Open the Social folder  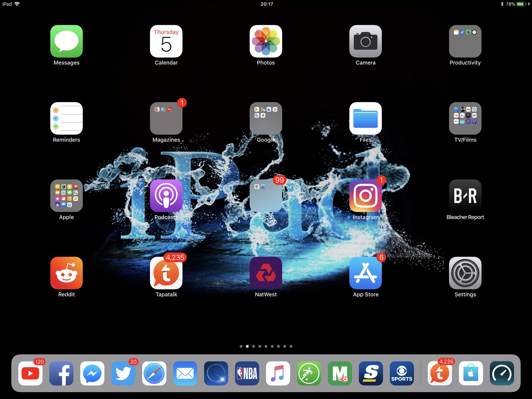click(266, 196)
